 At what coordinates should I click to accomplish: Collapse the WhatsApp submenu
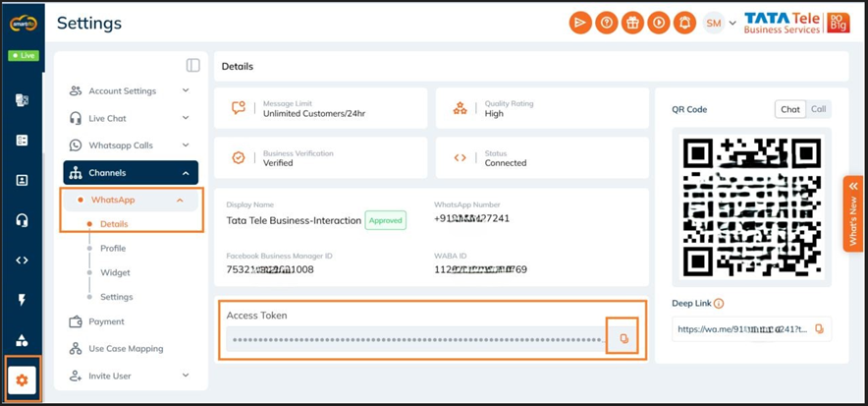[x=131, y=200]
